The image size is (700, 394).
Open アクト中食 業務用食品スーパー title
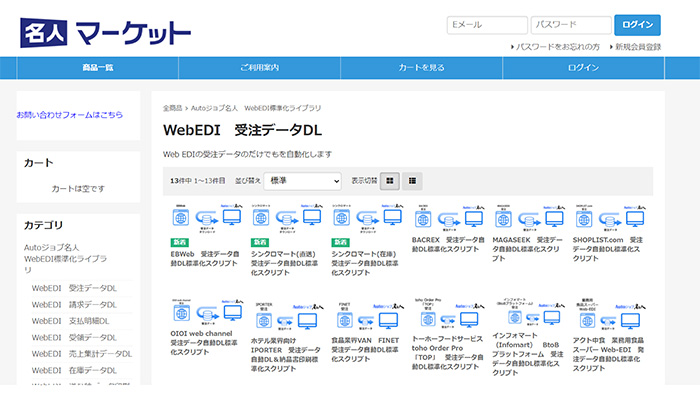click(608, 354)
